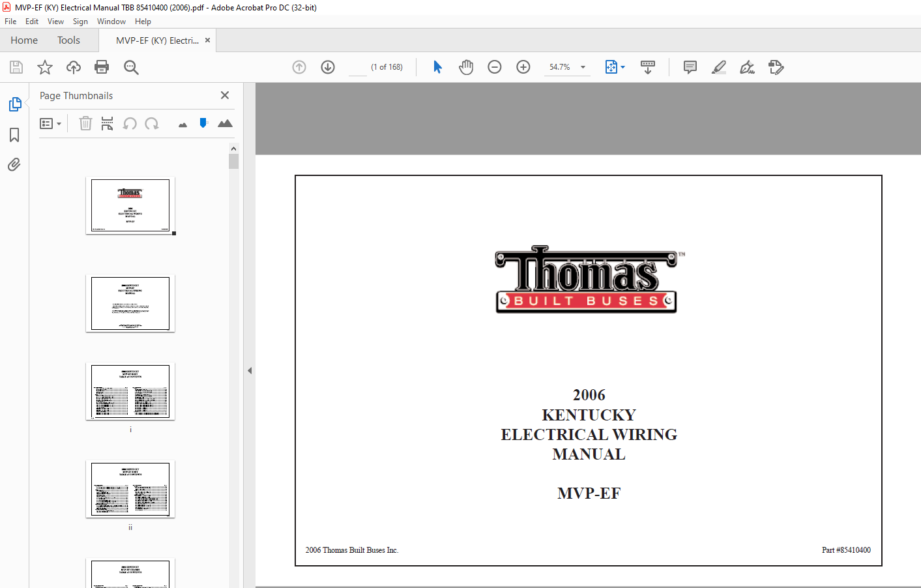Select the MVP-EF (KY) Electri... document tab
This screenshot has height=588, width=921.
[x=157, y=40]
